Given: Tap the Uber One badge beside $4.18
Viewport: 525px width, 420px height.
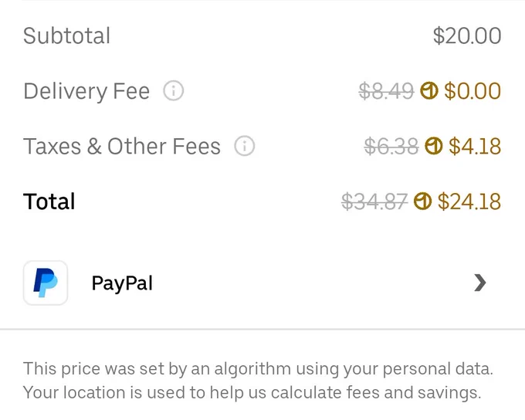Looking at the screenshot, I should point(434,146).
